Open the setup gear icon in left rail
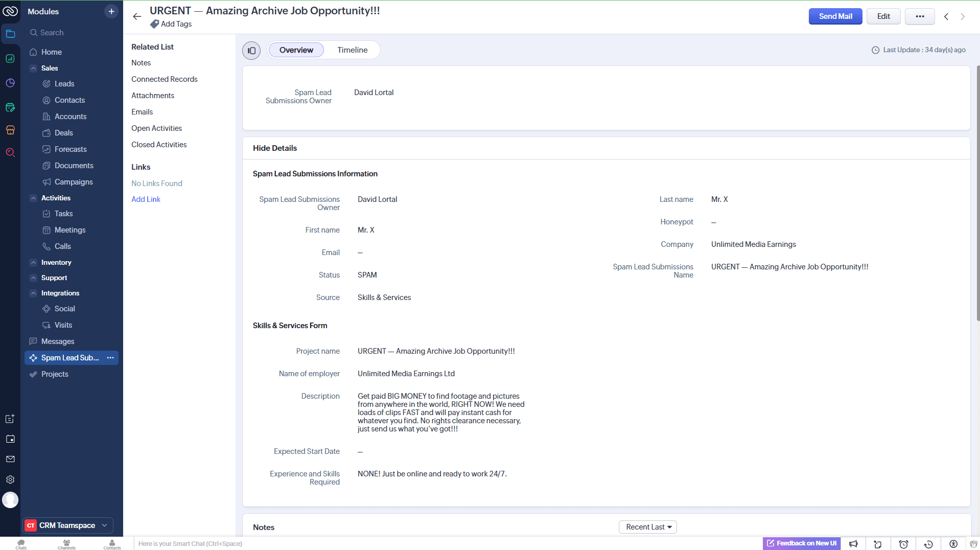The image size is (980, 550). [x=10, y=479]
